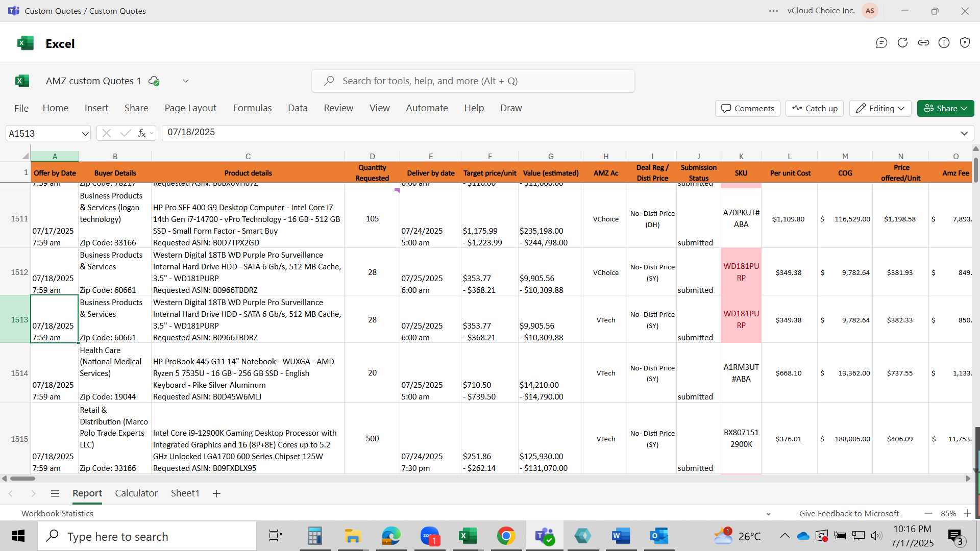Viewport: 980px width, 551px height.
Task: Open the info about tab icon
Action: pyautogui.click(x=944, y=43)
